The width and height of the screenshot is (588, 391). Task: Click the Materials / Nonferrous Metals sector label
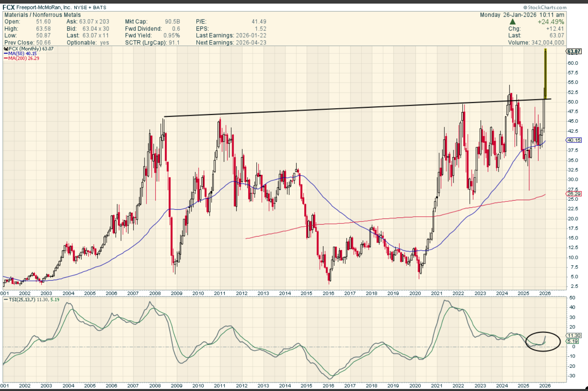42,15
